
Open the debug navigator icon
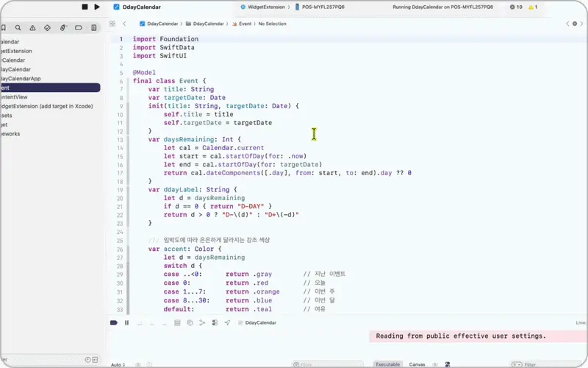63,28
